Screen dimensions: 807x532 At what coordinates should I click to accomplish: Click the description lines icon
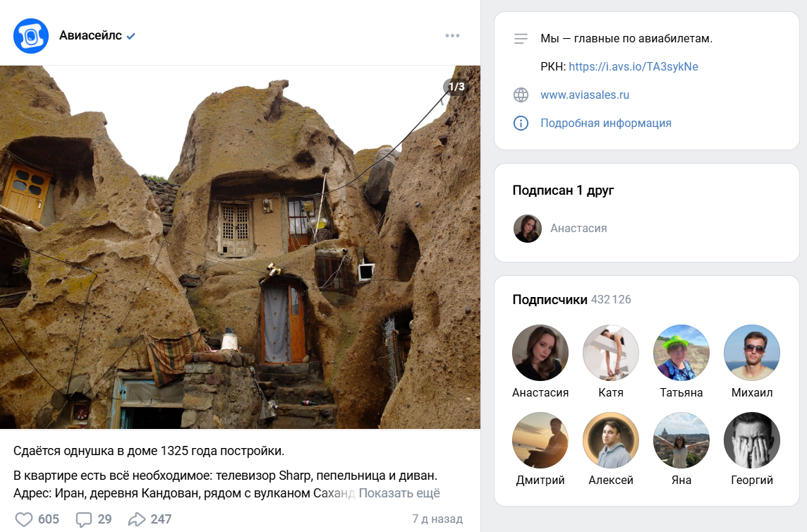tap(521, 39)
